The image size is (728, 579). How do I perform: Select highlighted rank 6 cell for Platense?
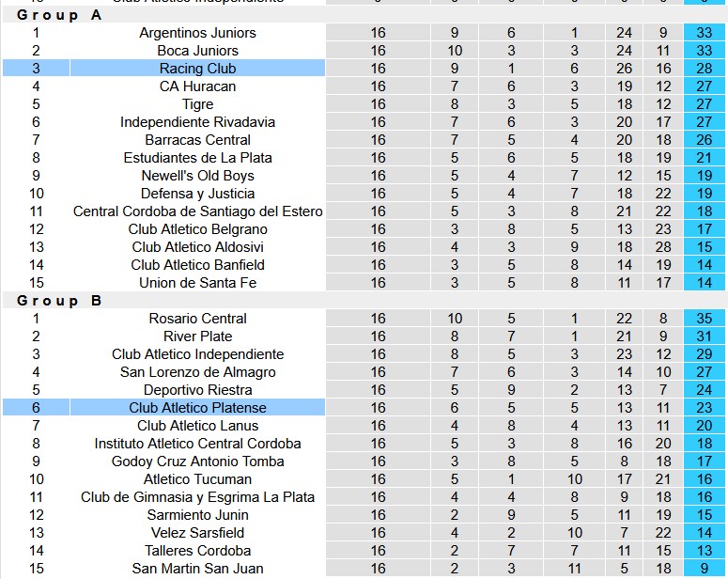pos(37,408)
